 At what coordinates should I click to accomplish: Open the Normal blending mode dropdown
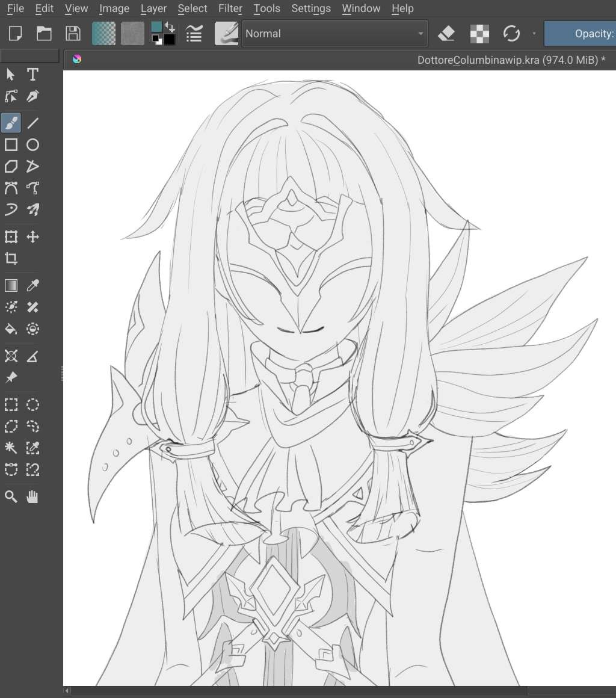[x=334, y=34]
